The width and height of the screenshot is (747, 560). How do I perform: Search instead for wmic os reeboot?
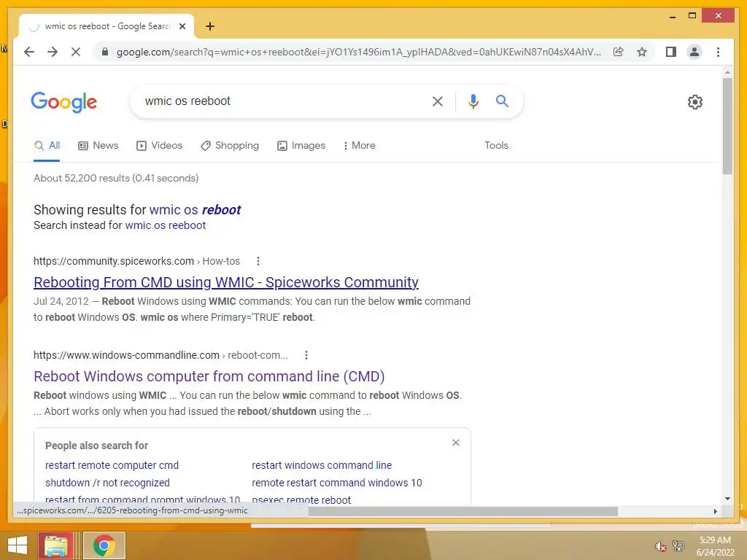click(x=166, y=225)
